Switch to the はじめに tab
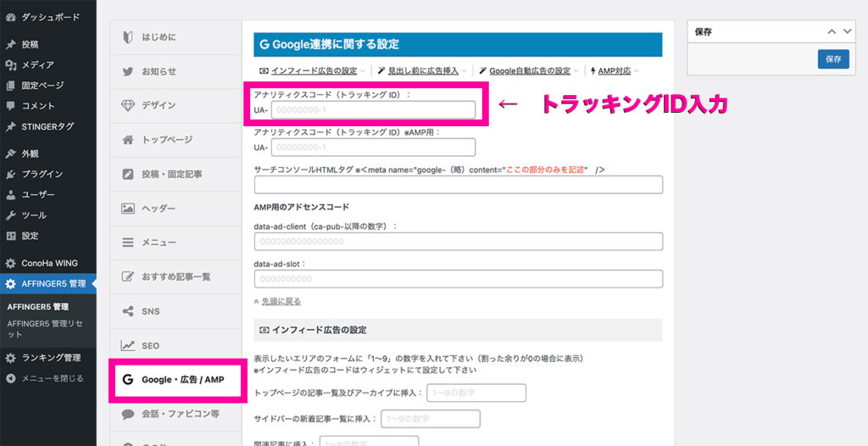868x446 pixels. (x=176, y=37)
